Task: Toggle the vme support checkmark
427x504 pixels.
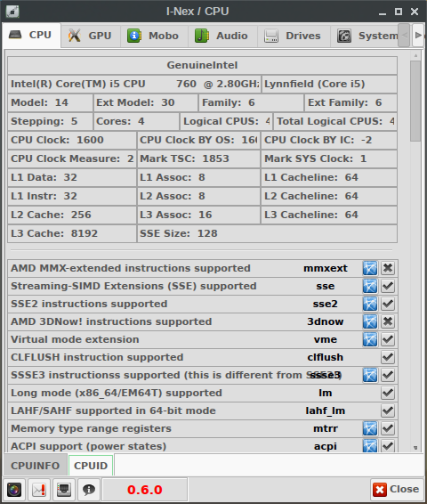Action: point(388,339)
